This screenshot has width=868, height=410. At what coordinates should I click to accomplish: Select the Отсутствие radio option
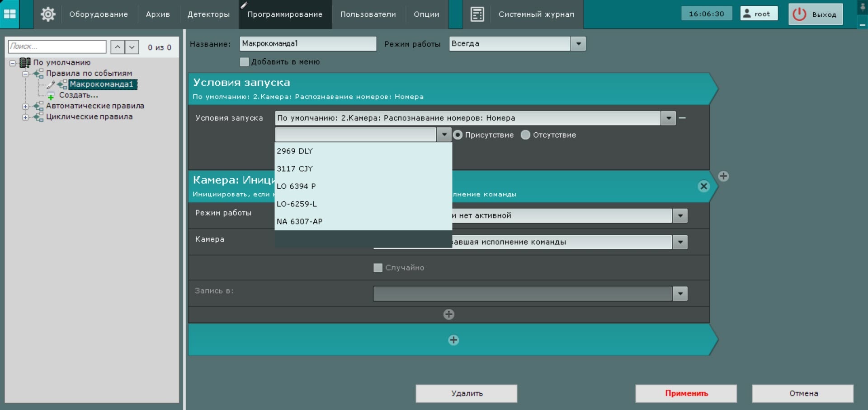pyautogui.click(x=525, y=135)
